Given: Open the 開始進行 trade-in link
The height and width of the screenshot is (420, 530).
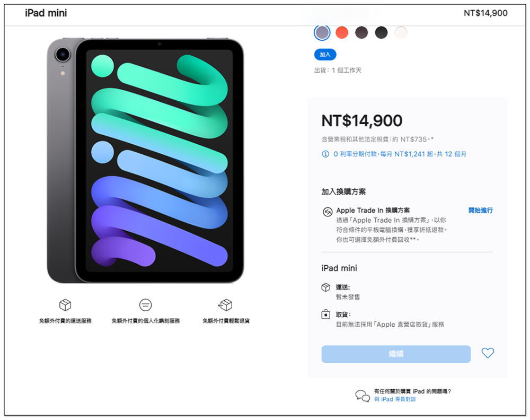Looking at the screenshot, I should (x=480, y=211).
